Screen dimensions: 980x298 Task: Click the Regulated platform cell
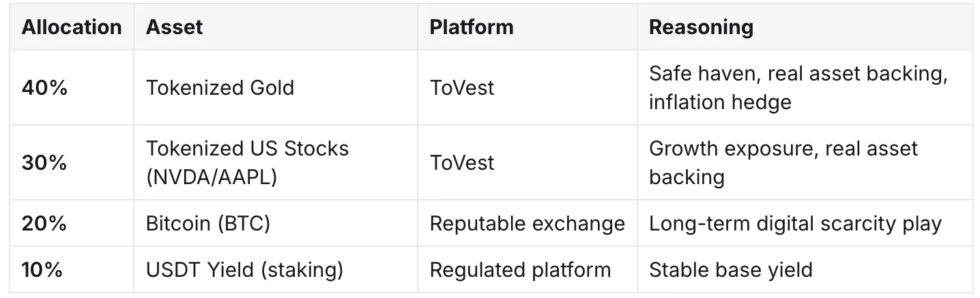coord(528,269)
